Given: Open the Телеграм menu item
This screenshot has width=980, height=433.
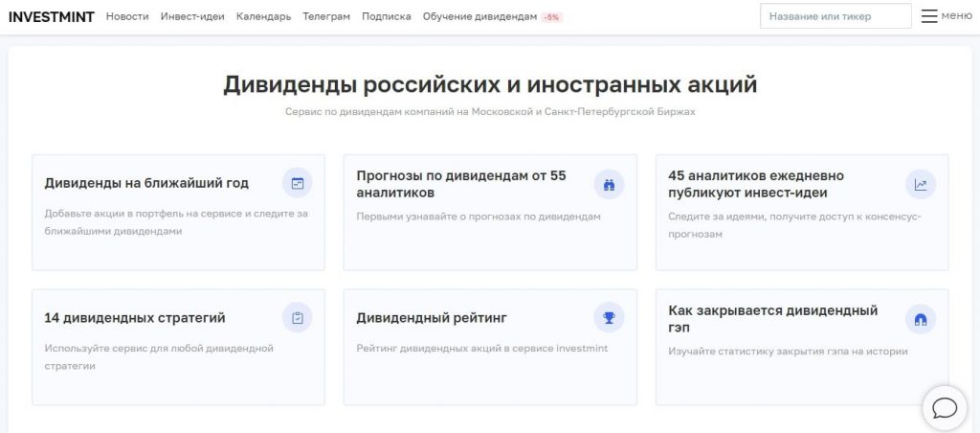Looking at the screenshot, I should pos(326,17).
